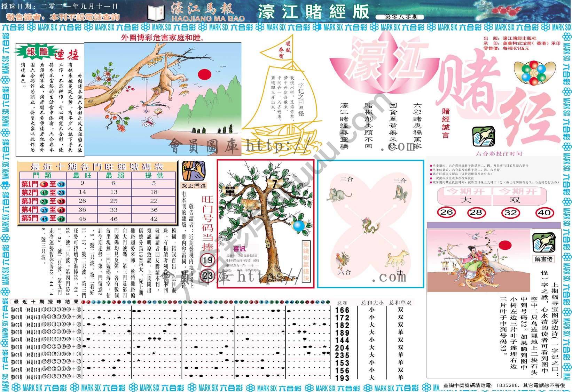
Task: Click the circled number 23 under 旺门号码当捧
Action: (207, 276)
